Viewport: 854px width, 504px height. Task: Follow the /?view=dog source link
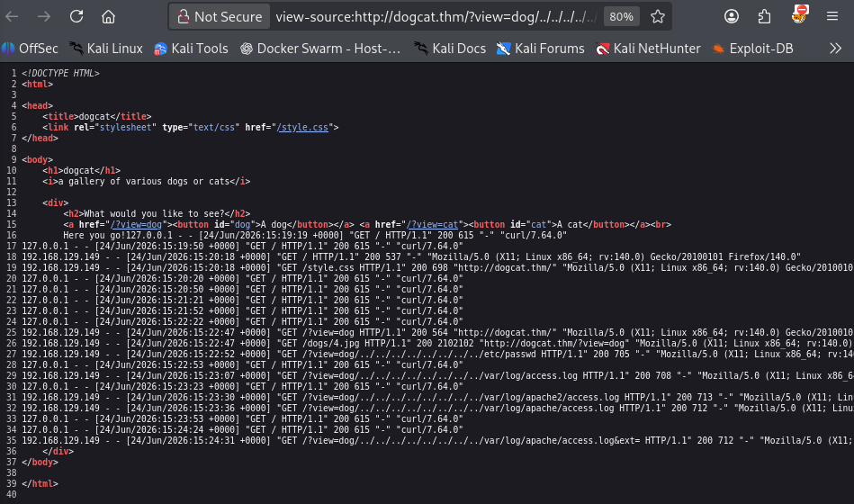(136, 224)
